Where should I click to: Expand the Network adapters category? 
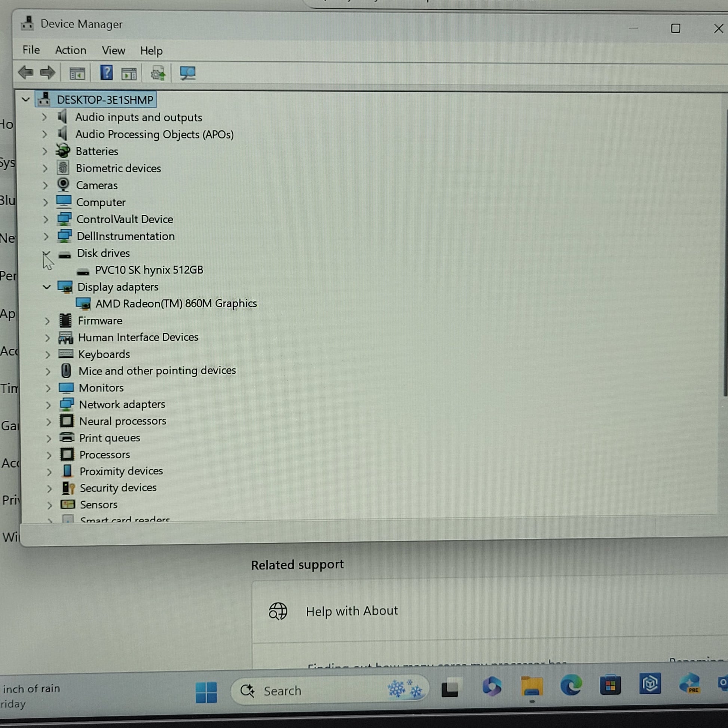(48, 405)
